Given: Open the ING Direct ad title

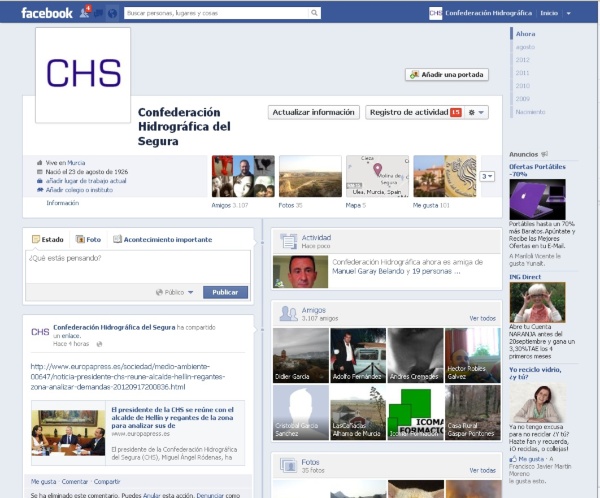Looking at the screenshot, I should (x=525, y=277).
